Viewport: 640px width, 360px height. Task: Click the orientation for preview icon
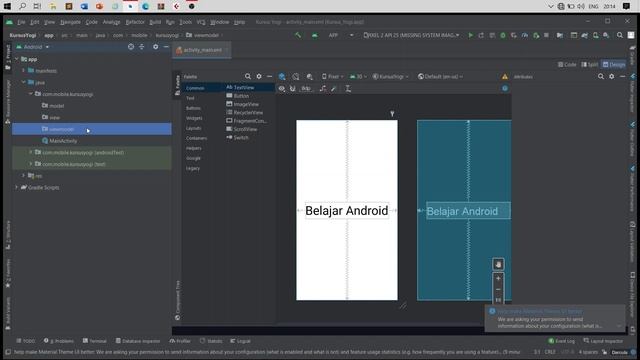pyautogui.click(x=296, y=77)
